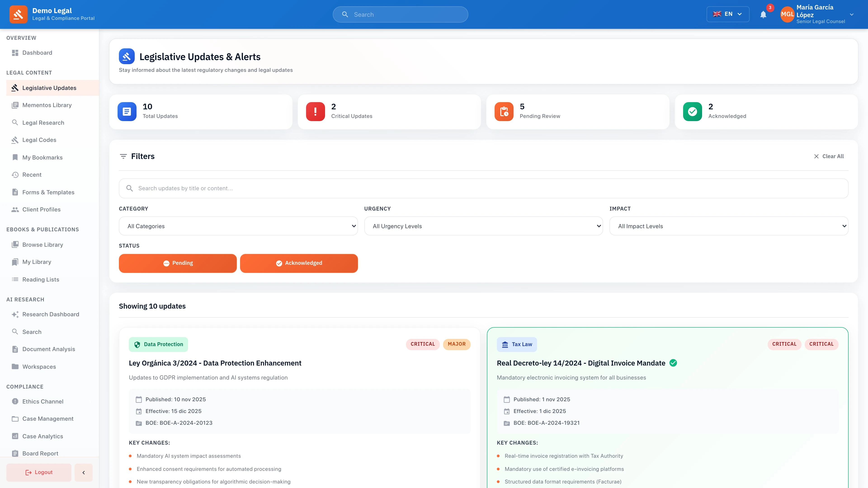
Task: Click the Ethics Channel alert icon
Action: [x=15, y=401]
